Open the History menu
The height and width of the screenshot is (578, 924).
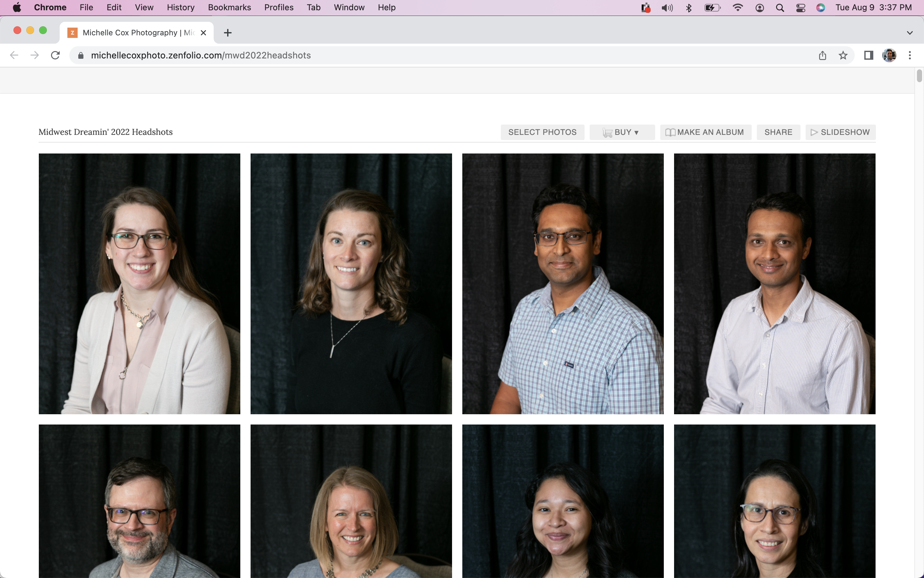pos(181,8)
